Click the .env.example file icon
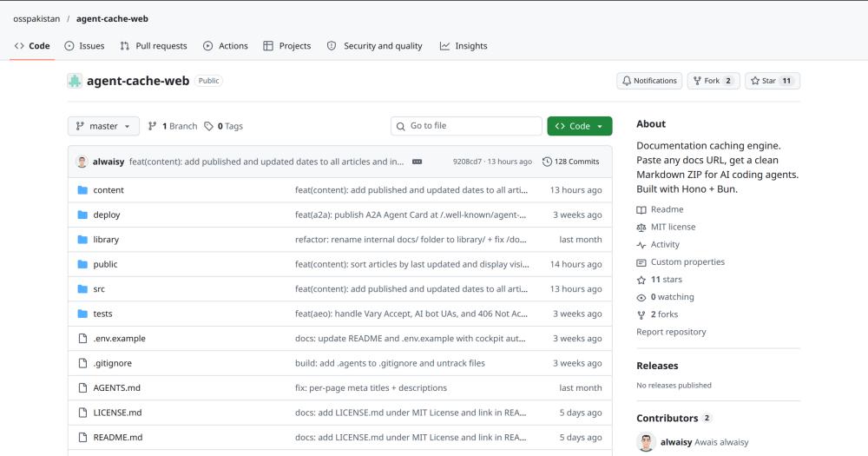The image size is (868, 456). pyautogui.click(x=82, y=339)
